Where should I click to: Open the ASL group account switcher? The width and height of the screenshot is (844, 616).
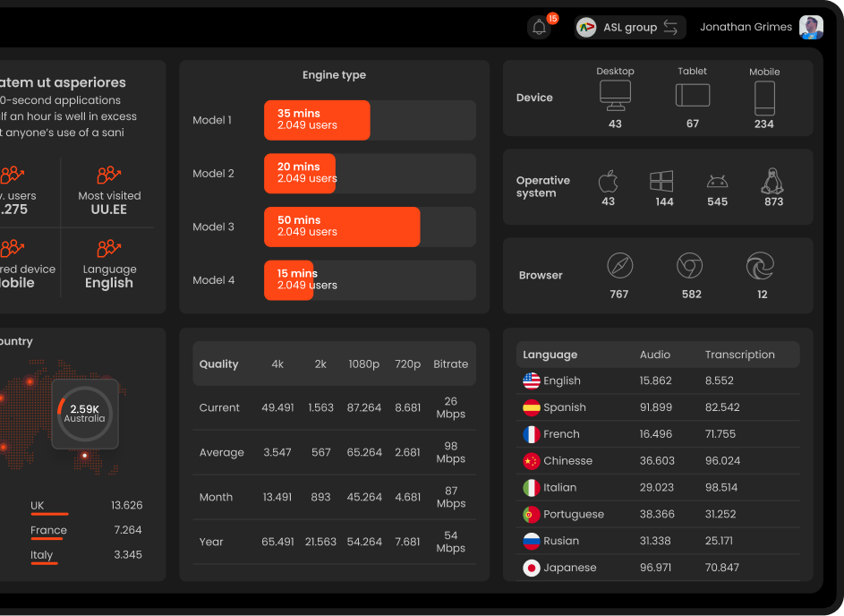tap(629, 27)
